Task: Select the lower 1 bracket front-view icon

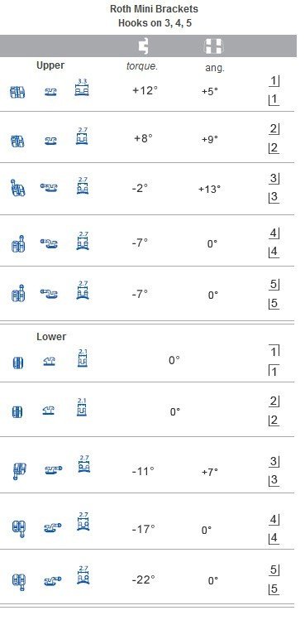Action: (x=18, y=363)
